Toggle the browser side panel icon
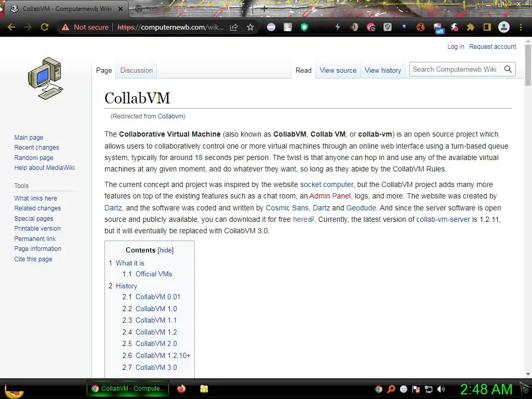 coord(487,27)
